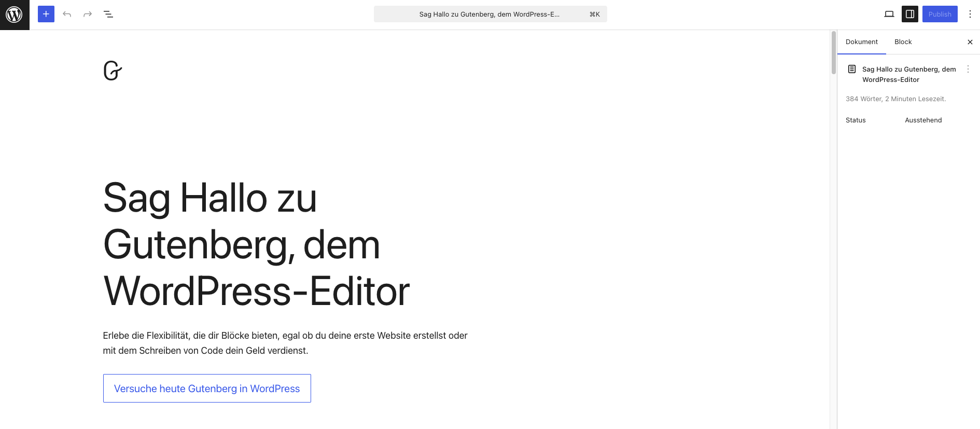Toggle the settings sidebar panel

pyautogui.click(x=909, y=14)
